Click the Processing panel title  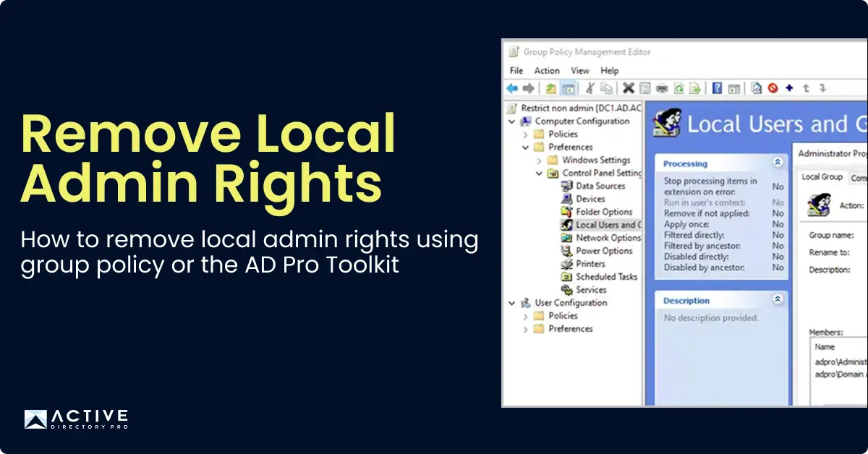pos(685,164)
